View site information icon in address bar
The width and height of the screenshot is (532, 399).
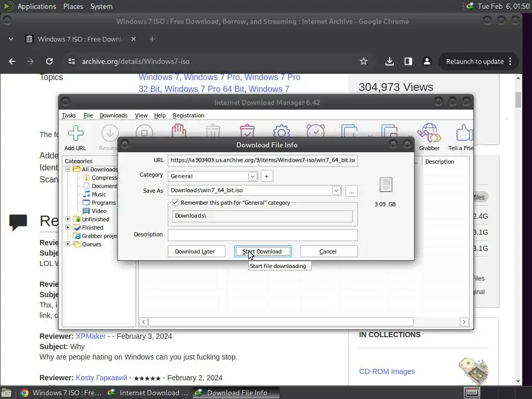pyautogui.click(x=72, y=61)
